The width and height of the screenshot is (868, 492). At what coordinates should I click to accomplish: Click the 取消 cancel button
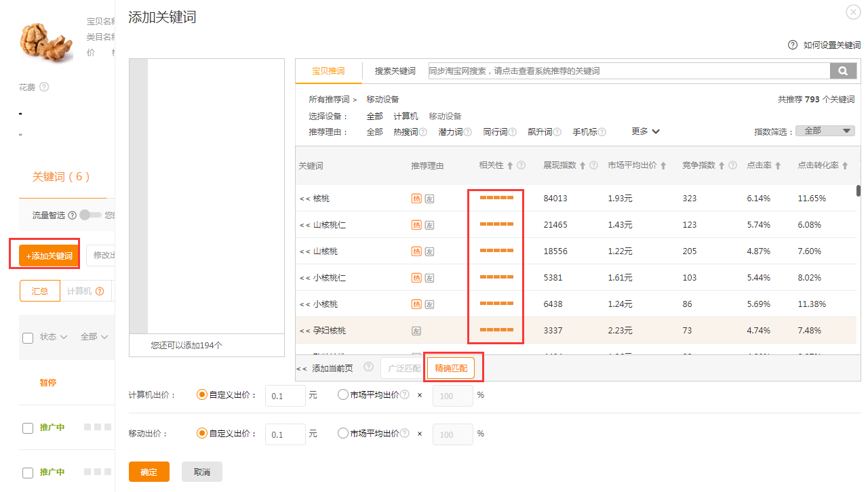click(202, 472)
